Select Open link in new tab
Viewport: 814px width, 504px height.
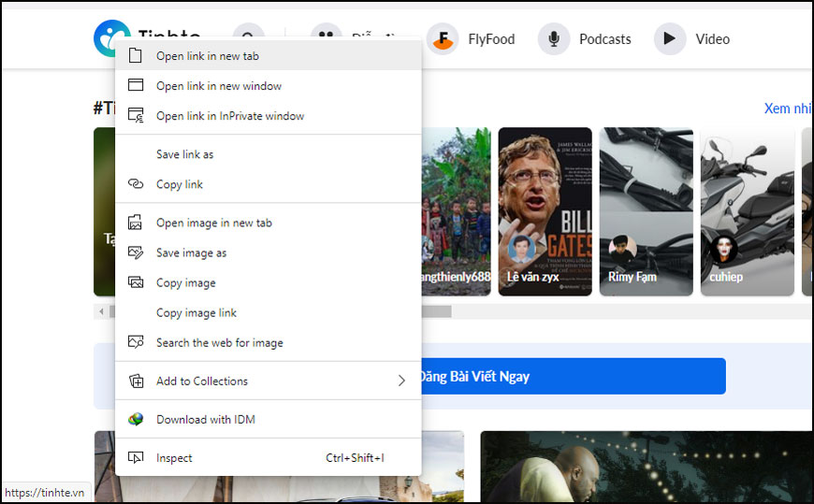[x=208, y=56]
